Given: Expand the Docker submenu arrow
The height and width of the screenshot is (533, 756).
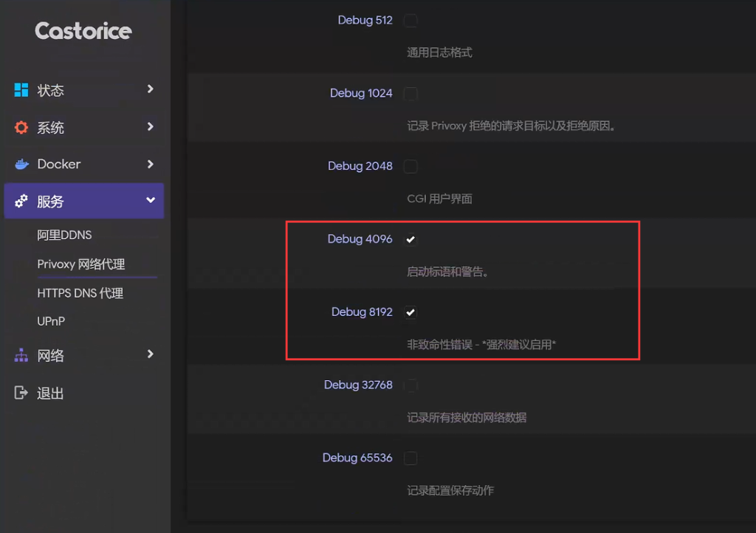Looking at the screenshot, I should (x=150, y=164).
